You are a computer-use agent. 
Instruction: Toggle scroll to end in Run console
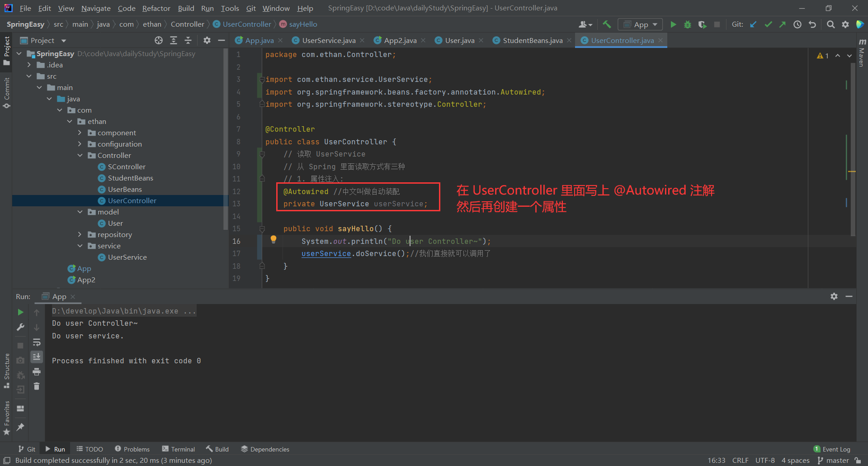(x=37, y=357)
